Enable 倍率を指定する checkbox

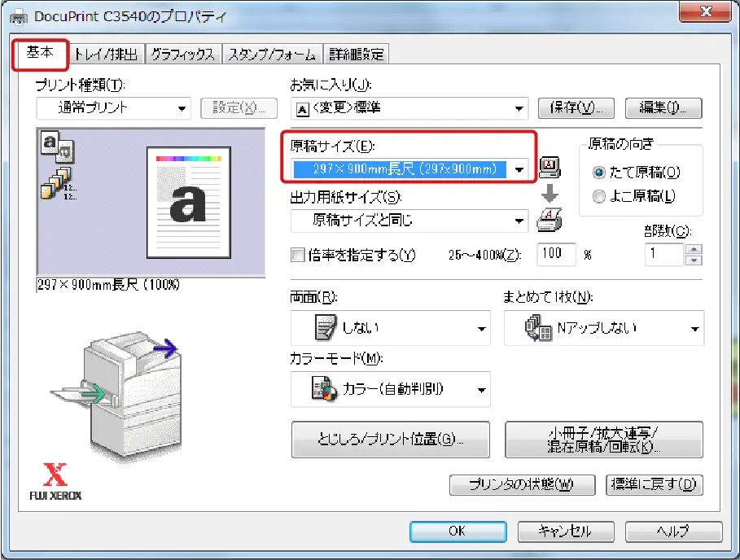click(x=298, y=256)
